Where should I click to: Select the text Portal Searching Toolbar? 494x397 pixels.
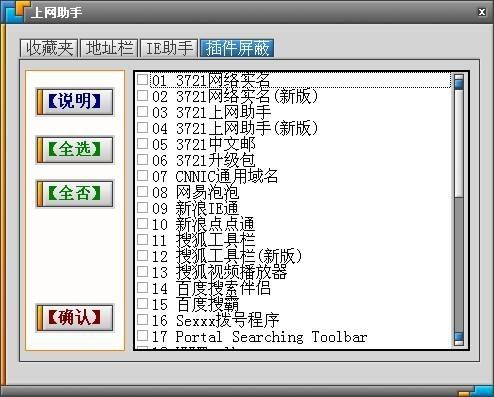271,337
